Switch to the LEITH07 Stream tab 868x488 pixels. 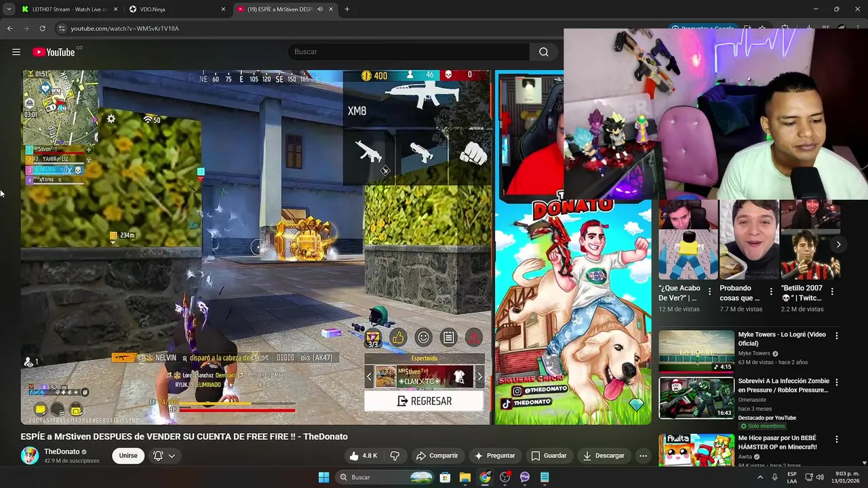coord(69,9)
